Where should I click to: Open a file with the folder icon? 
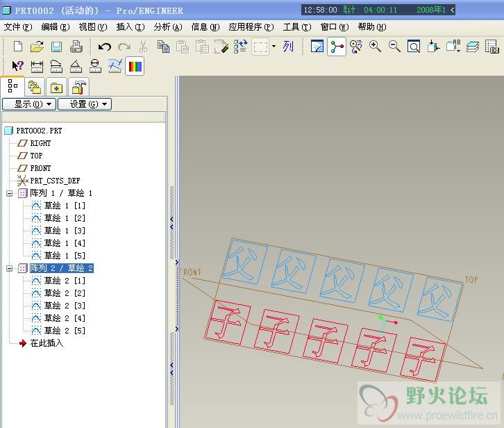(37, 47)
